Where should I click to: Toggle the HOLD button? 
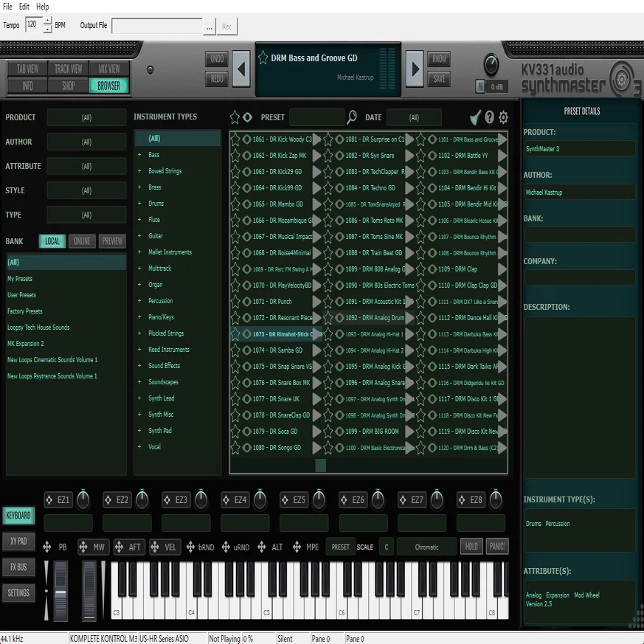(471, 547)
